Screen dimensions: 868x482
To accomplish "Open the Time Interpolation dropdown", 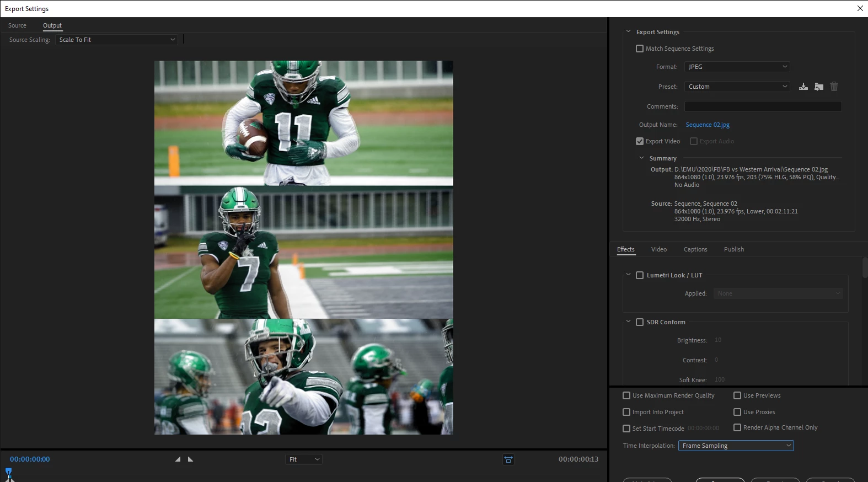I will (736, 446).
